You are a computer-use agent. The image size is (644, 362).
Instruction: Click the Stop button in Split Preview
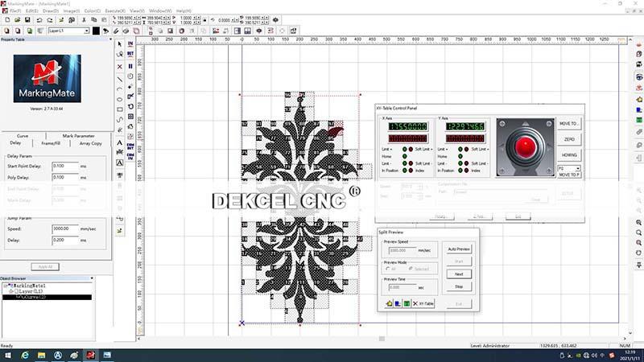459,286
